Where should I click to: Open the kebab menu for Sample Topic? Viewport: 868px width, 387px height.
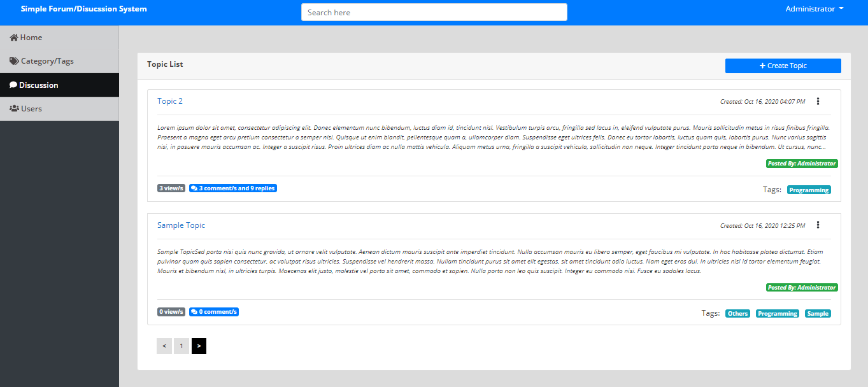(x=818, y=225)
